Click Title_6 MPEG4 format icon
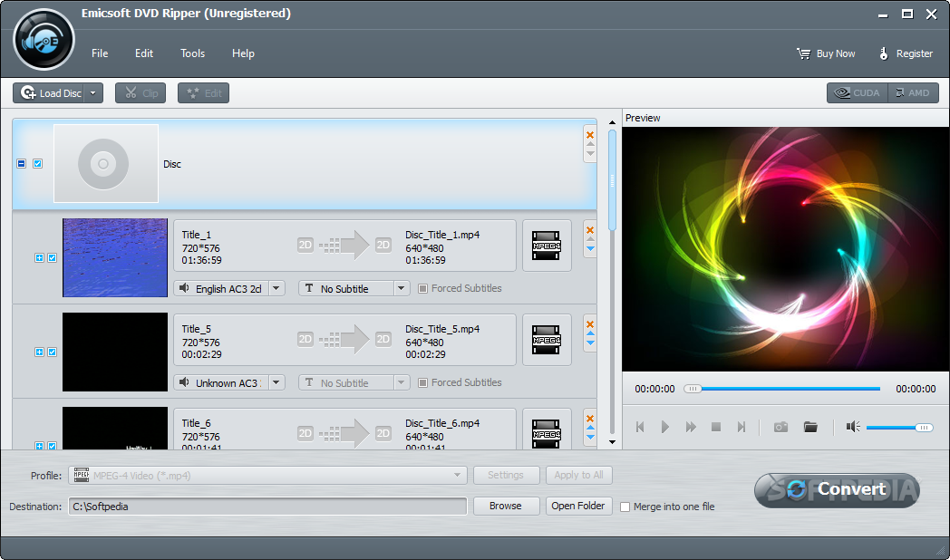The image size is (950, 560). [x=547, y=432]
